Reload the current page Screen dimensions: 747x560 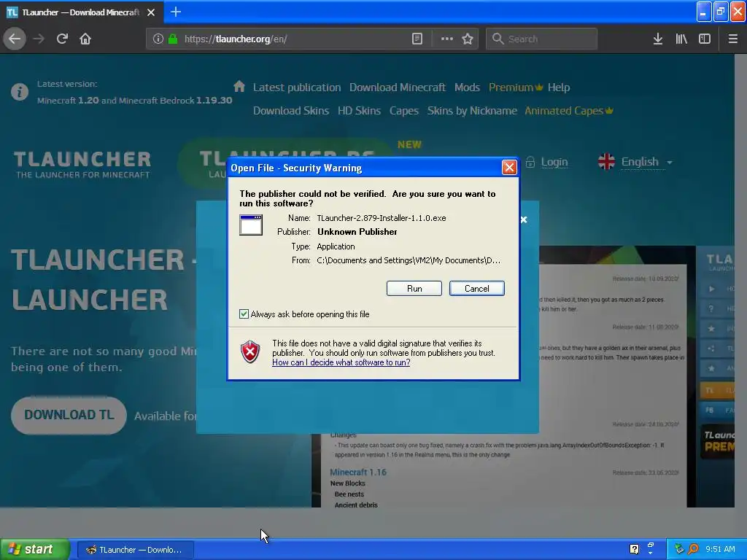[x=62, y=39]
